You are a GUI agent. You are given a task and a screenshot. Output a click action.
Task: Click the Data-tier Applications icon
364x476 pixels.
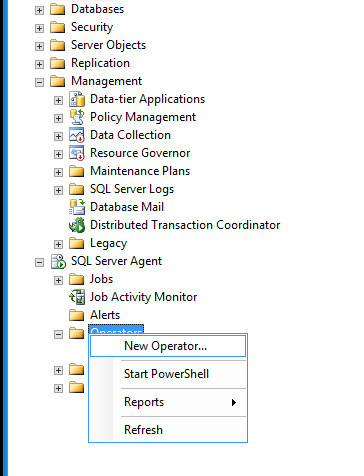pos(77,99)
